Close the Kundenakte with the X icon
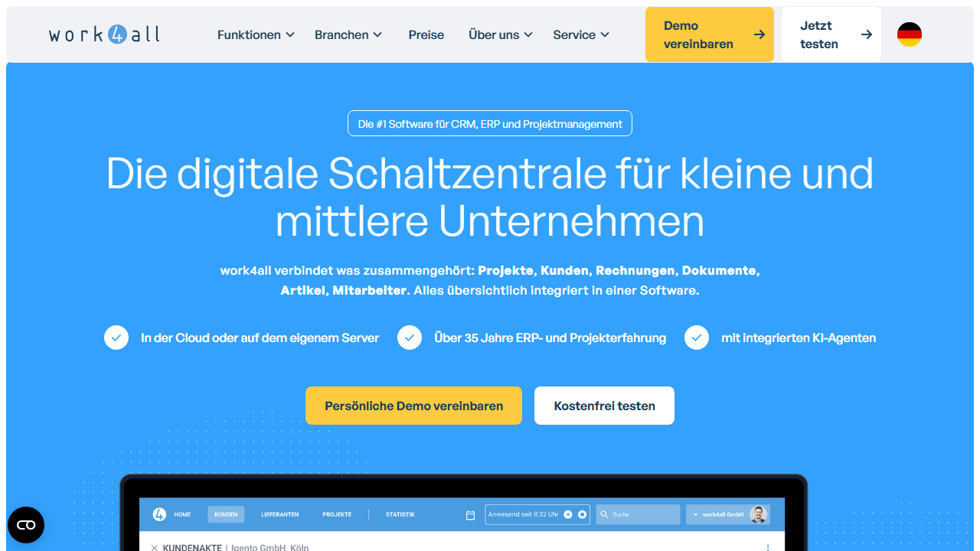The width and height of the screenshot is (980, 551). click(155, 548)
